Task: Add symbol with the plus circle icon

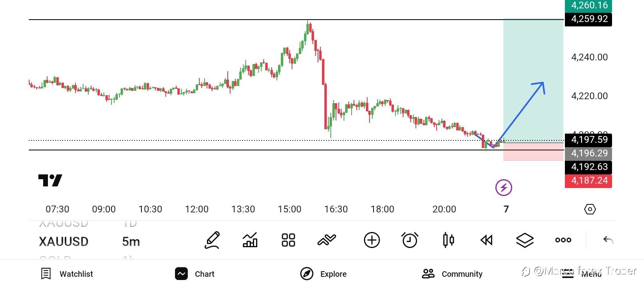Action: click(x=372, y=240)
